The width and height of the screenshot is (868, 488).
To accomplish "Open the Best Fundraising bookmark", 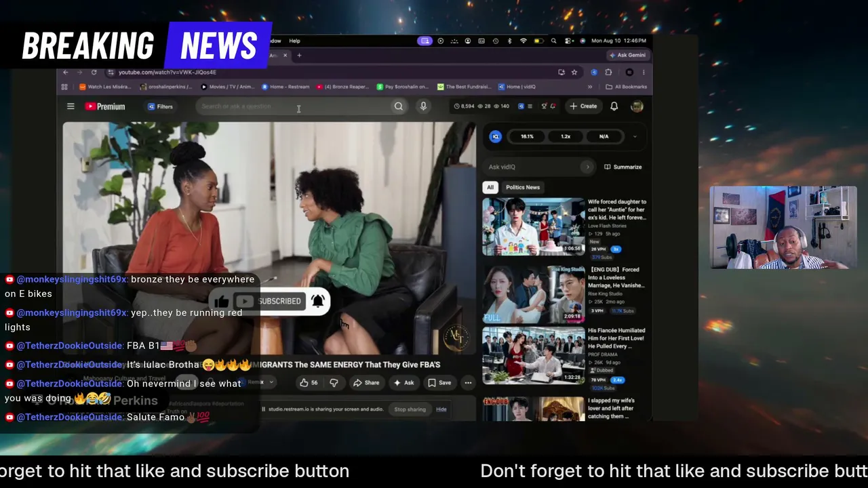I will coord(464,87).
